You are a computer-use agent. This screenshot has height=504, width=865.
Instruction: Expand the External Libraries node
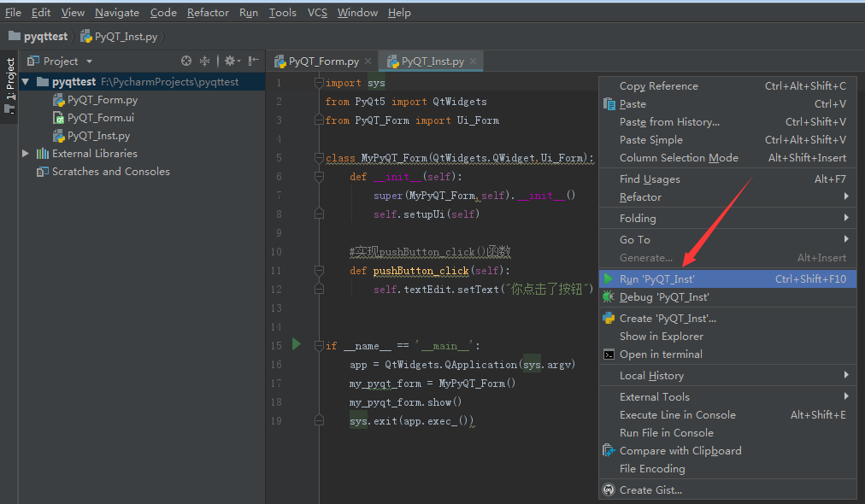[x=26, y=153]
